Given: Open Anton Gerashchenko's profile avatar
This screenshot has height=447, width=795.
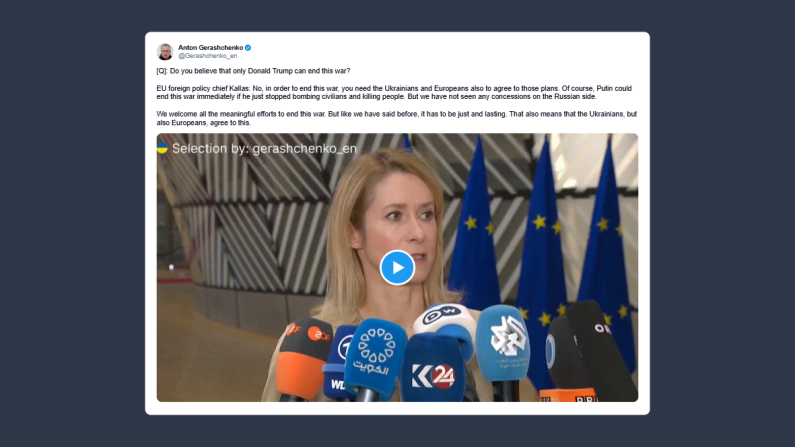Looking at the screenshot, I should 165,51.
